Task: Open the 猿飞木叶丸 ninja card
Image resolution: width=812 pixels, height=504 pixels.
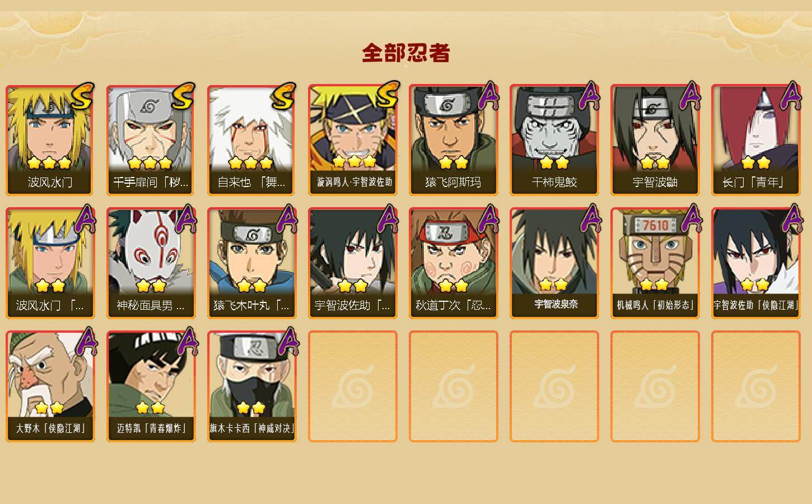Action: pos(251,263)
